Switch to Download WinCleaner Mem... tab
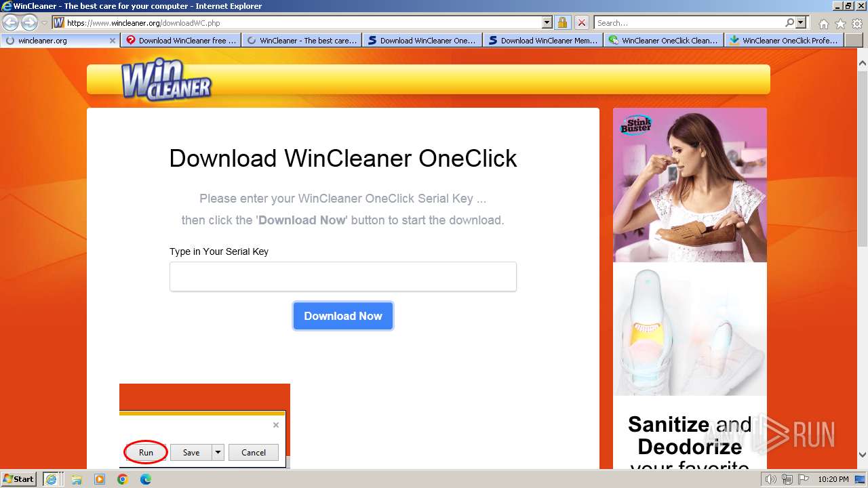 coord(543,41)
